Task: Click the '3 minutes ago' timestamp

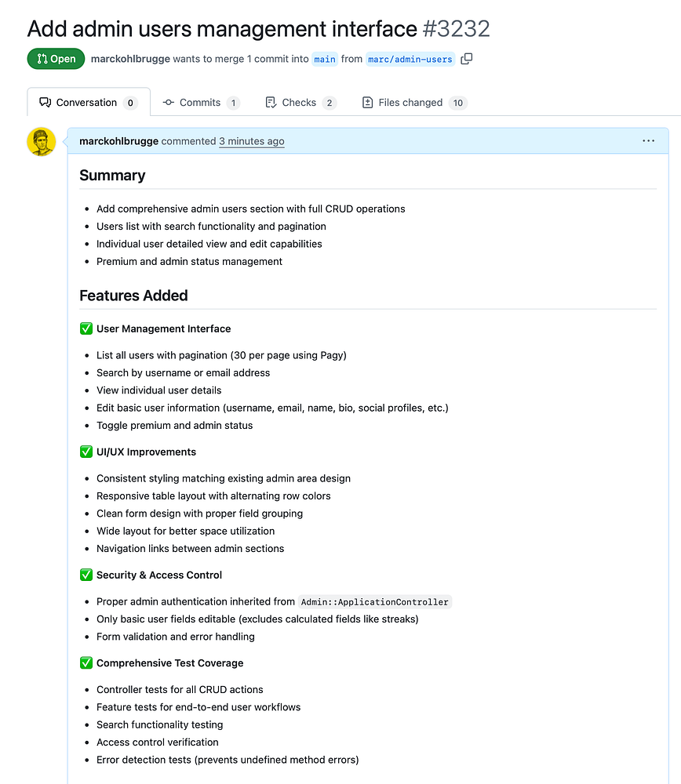Action: (251, 141)
